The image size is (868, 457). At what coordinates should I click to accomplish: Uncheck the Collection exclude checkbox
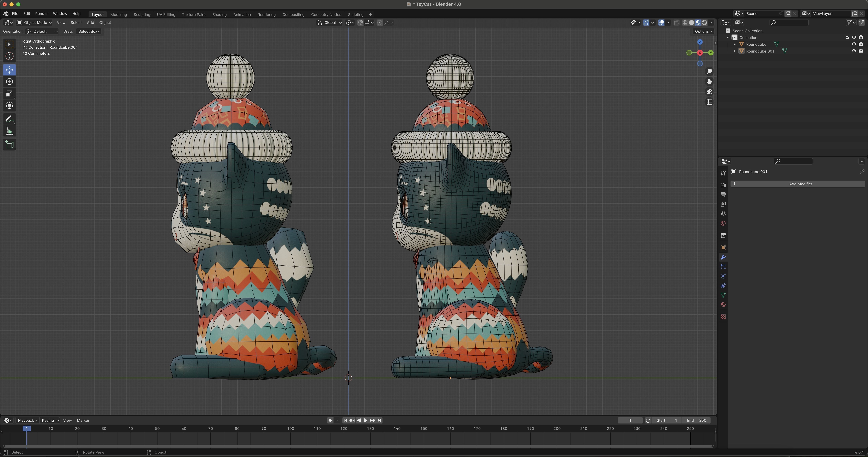(x=847, y=37)
